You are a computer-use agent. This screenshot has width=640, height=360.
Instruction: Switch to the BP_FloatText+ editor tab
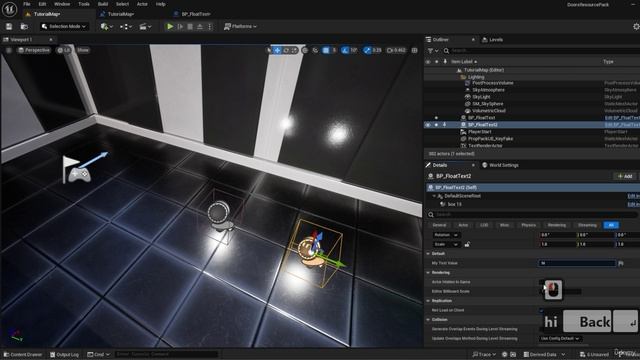tap(196, 14)
